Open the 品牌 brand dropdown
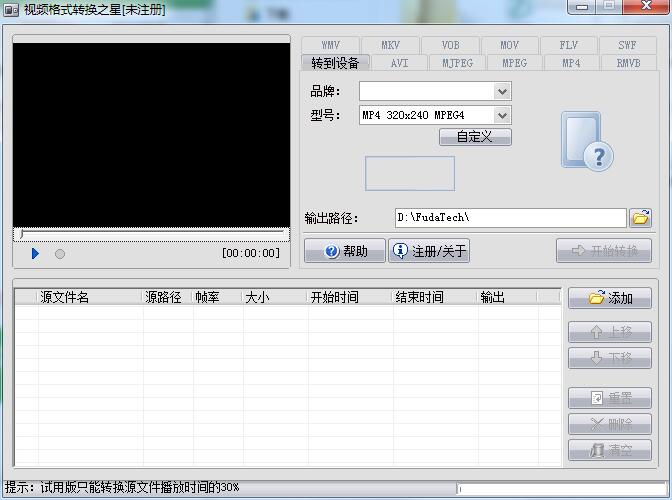The height and width of the screenshot is (500, 672). (502, 91)
